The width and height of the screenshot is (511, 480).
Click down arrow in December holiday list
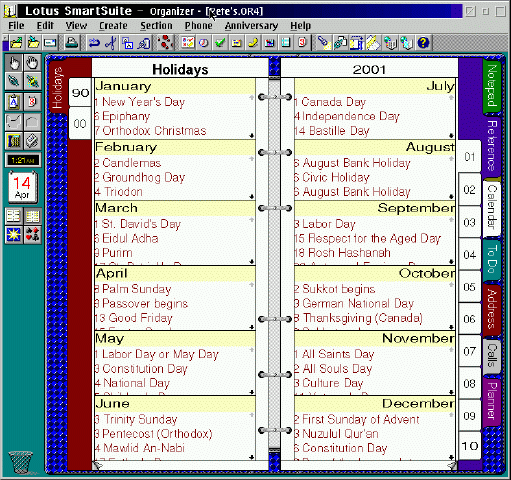click(x=451, y=457)
